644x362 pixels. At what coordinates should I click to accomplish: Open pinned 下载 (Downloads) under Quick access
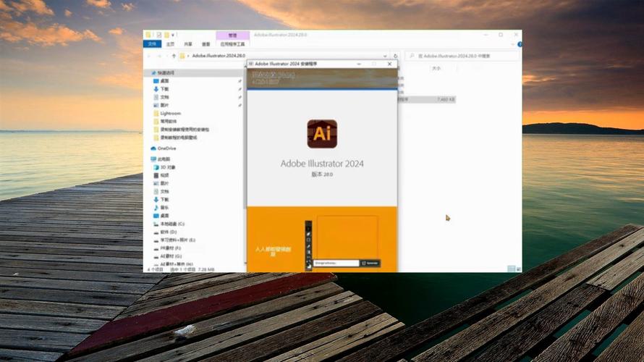coord(165,89)
